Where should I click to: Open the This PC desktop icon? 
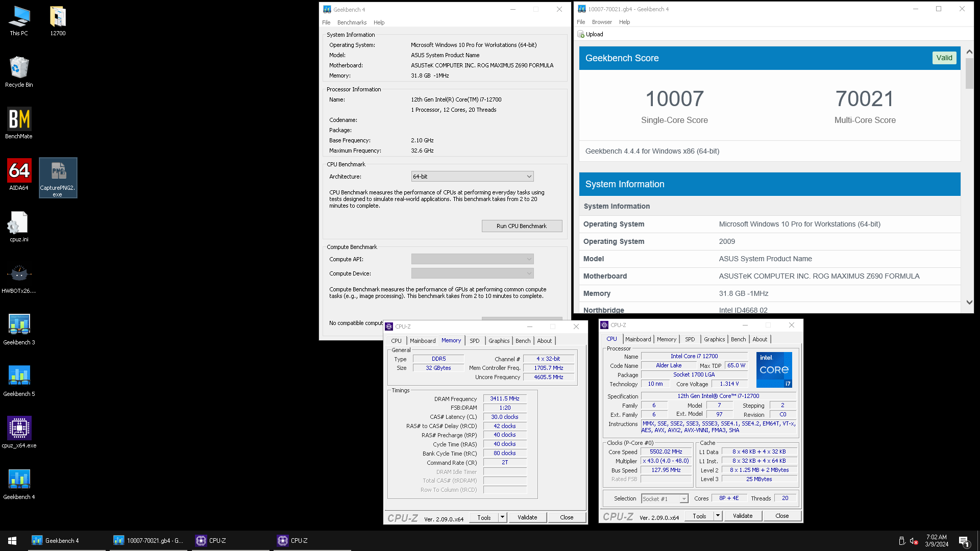pos(19,20)
